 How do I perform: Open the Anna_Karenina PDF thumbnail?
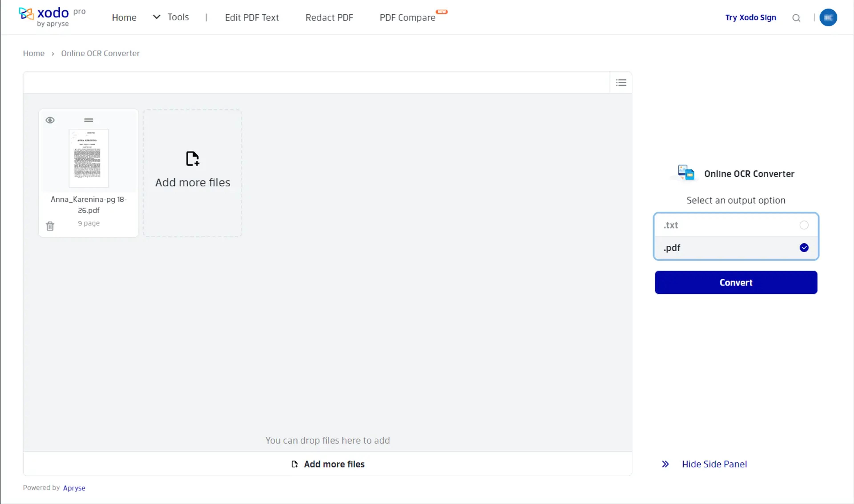point(89,158)
